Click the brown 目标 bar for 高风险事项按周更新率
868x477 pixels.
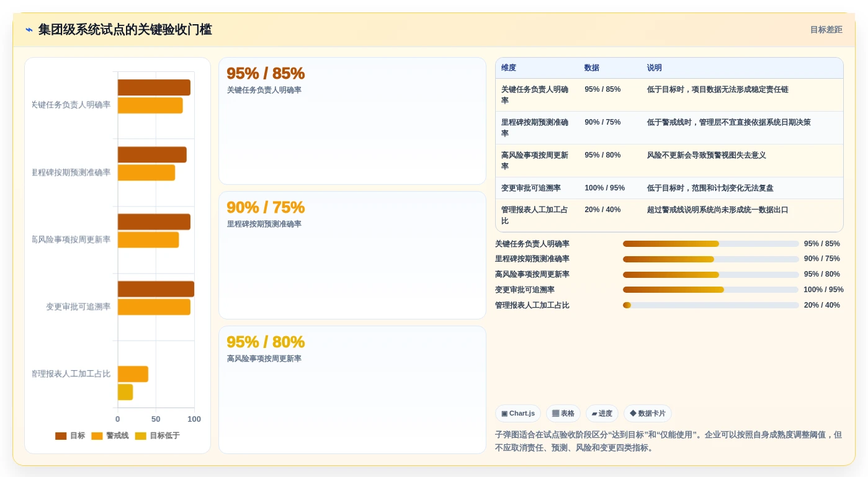tap(154, 222)
